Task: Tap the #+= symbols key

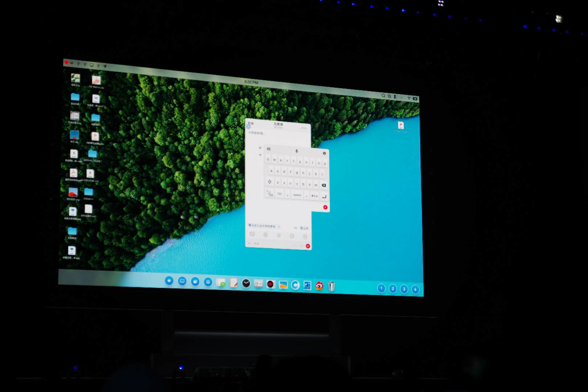Action: pos(314,196)
